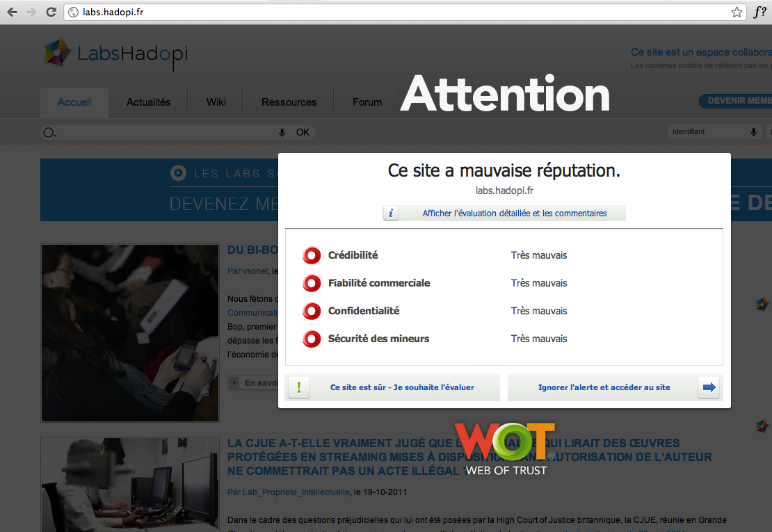Activate voice search microphone in search box
This screenshot has width=772, height=532.
coord(282,132)
